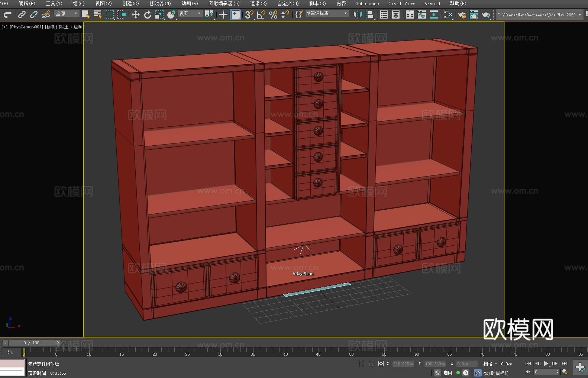Open Curve Editor
The height and width of the screenshot is (378, 588).
(x=422, y=14)
